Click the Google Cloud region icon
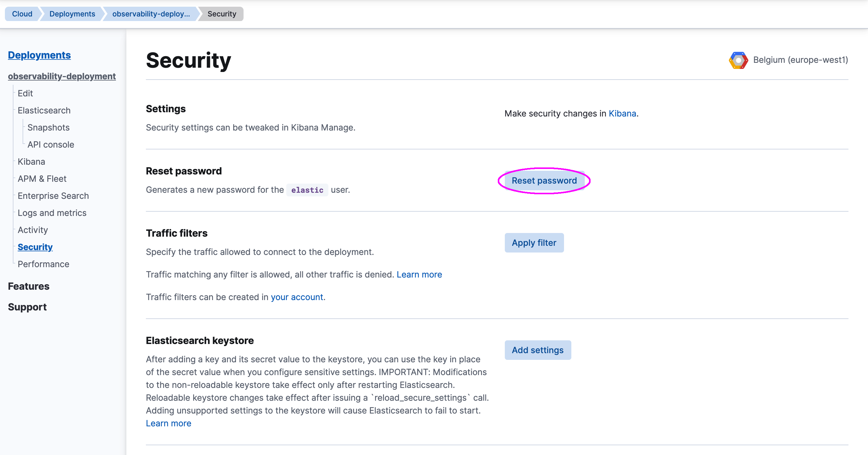The width and height of the screenshot is (868, 455). coord(738,60)
